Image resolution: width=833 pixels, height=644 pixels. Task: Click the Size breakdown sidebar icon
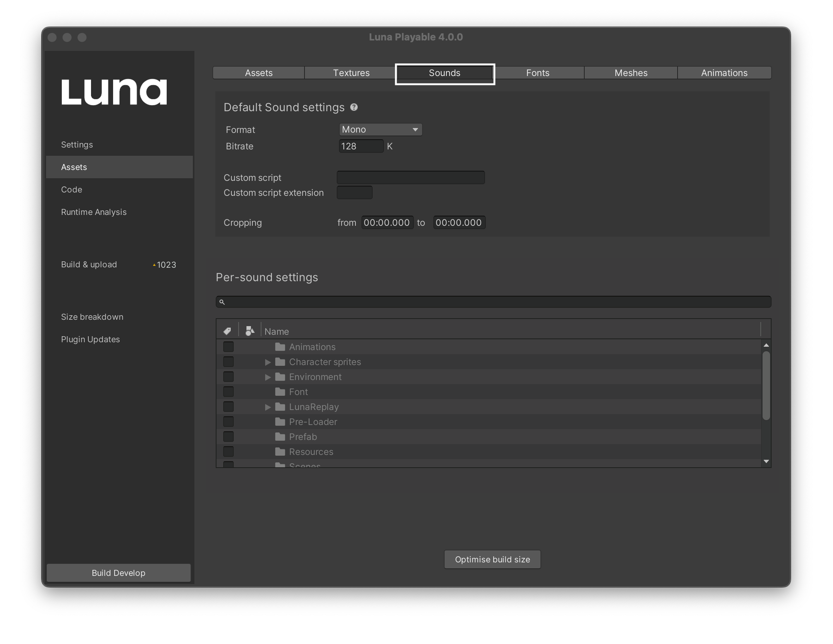(x=92, y=316)
